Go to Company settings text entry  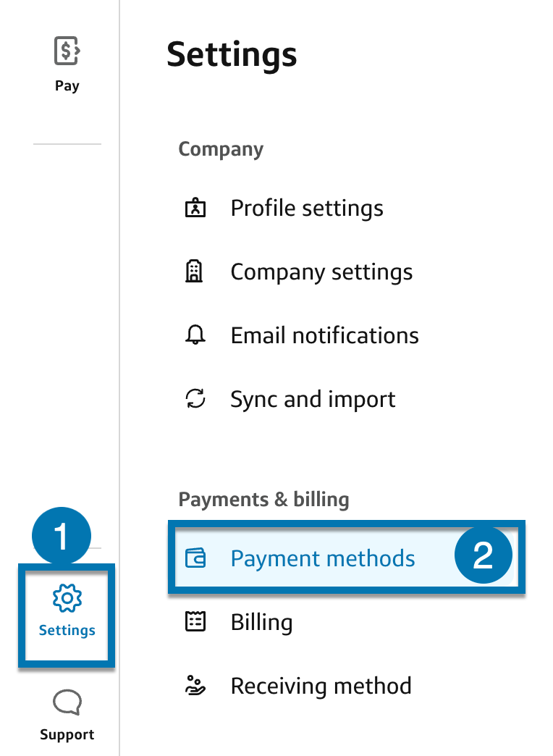pyautogui.click(x=321, y=272)
